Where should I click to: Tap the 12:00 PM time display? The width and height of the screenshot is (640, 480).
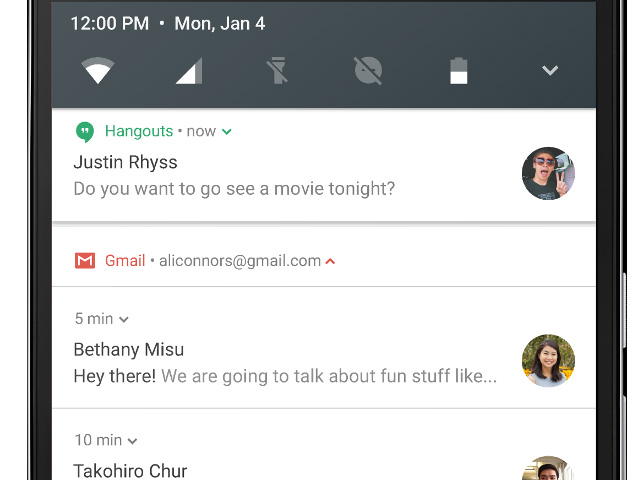pyautogui.click(x=110, y=24)
